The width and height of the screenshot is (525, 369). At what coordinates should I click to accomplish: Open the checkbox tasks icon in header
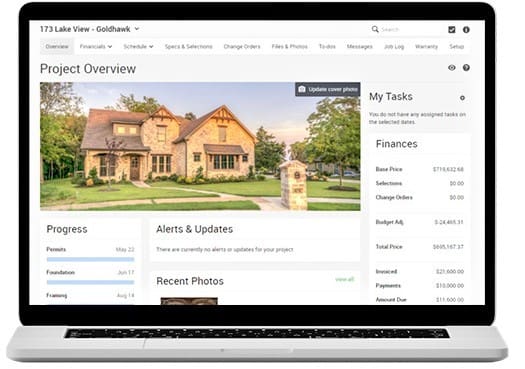[452, 29]
